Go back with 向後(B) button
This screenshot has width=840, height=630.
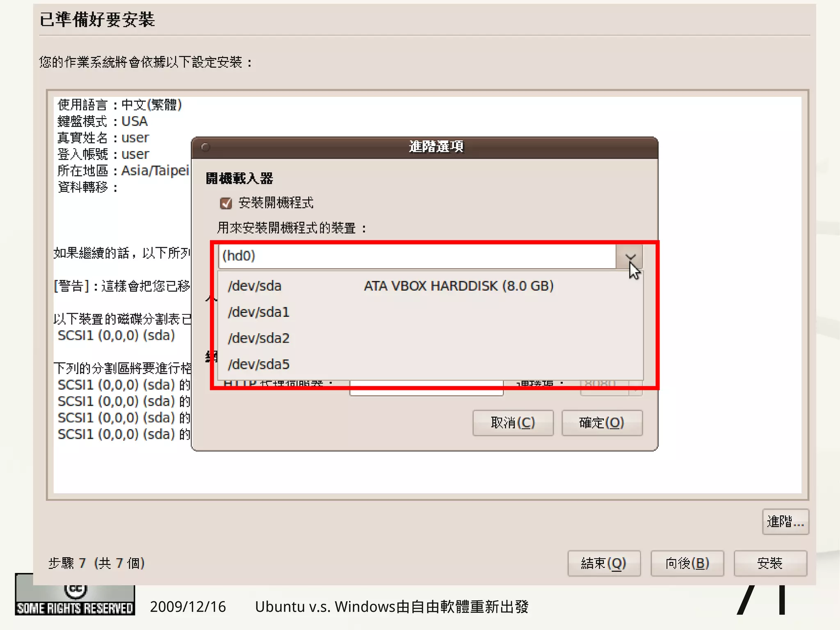pos(687,564)
